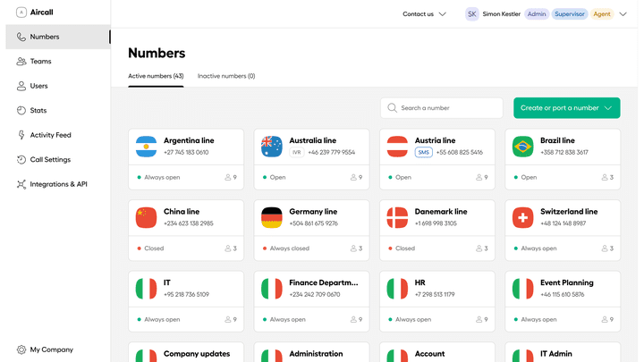
Task: Click the Germany flag icon
Action: pyautogui.click(x=272, y=217)
